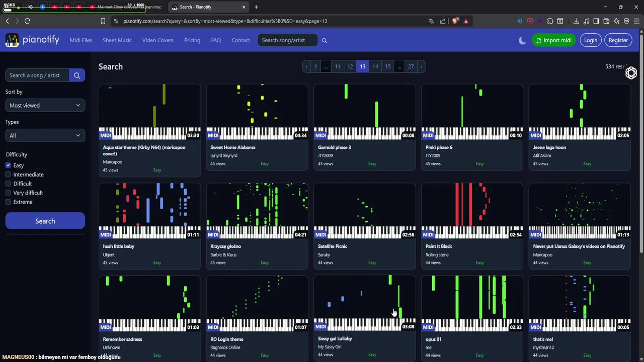Uncheck the Easy difficulty checkbox
Viewport: 644px width, 362px height.
pyautogui.click(x=8, y=165)
